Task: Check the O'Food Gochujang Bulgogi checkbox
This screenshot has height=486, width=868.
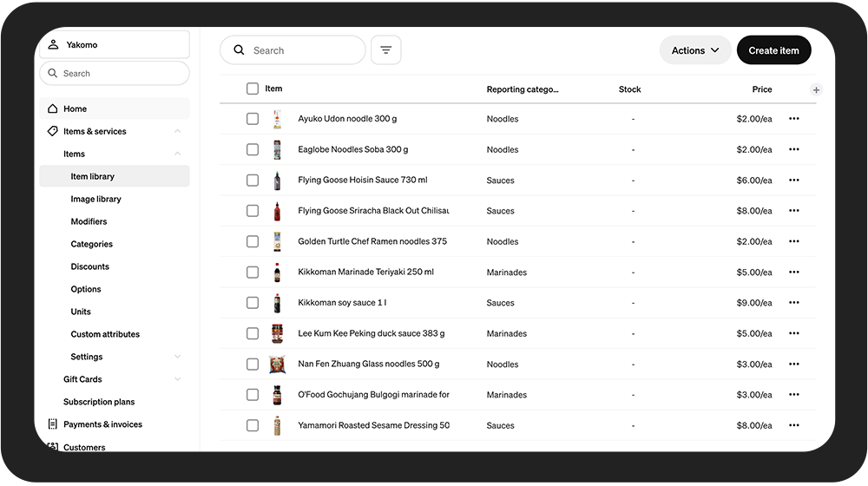Action: [x=253, y=395]
